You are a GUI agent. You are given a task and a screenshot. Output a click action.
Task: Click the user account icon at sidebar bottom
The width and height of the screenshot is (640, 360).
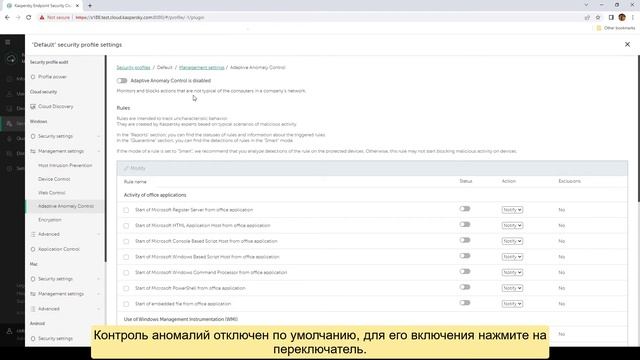(x=9, y=331)
